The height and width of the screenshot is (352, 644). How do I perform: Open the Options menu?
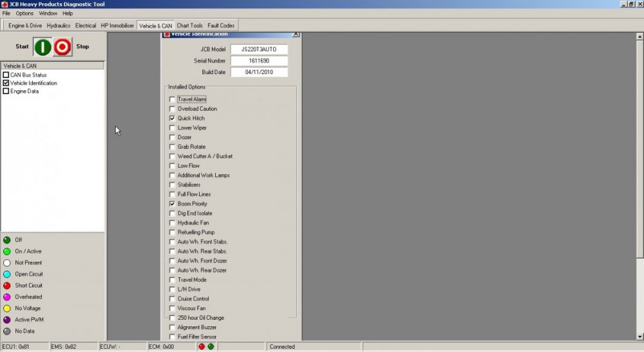24,14
